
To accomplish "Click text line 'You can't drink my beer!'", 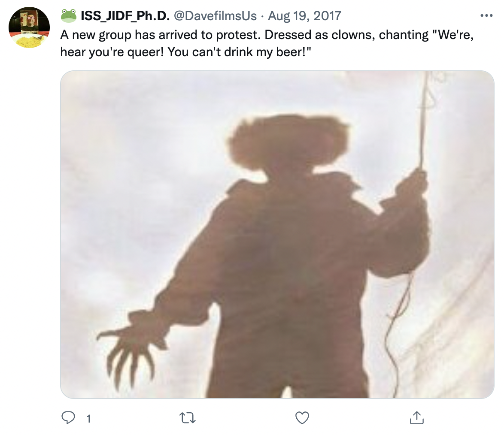I will pos(240,52).
